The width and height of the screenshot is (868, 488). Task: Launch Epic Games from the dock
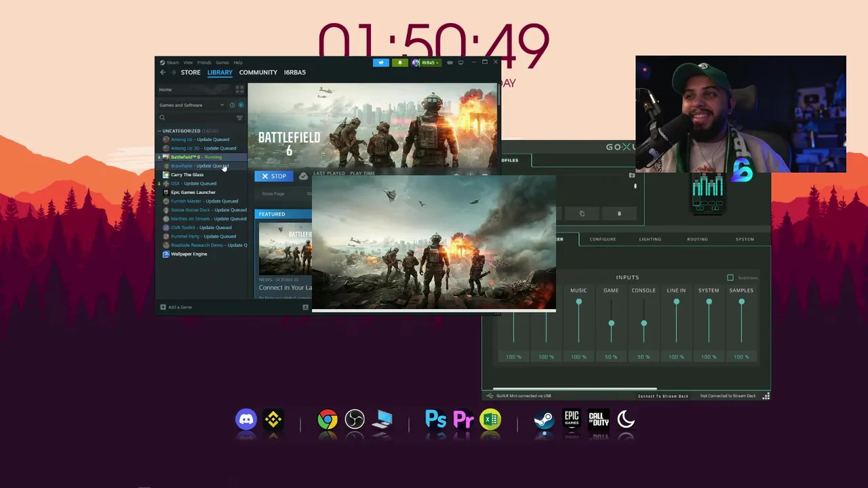pyautogui.click(x=572, y=420)
